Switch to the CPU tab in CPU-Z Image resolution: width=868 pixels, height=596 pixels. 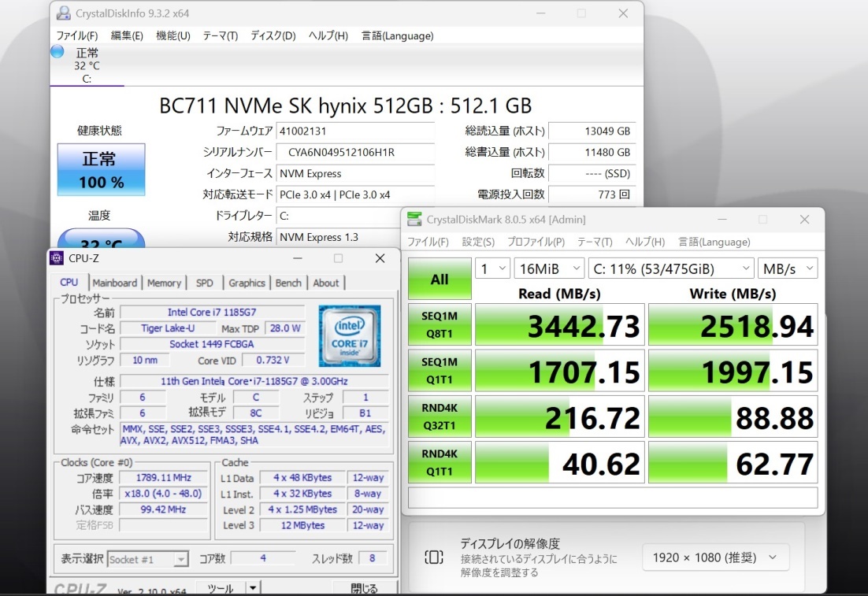click(x=69, y=282)
